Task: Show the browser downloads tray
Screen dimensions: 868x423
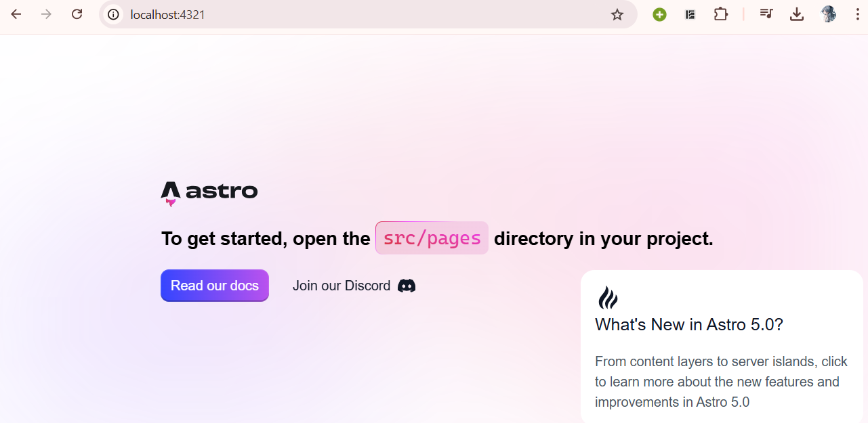Action: [x=797, y=14]
